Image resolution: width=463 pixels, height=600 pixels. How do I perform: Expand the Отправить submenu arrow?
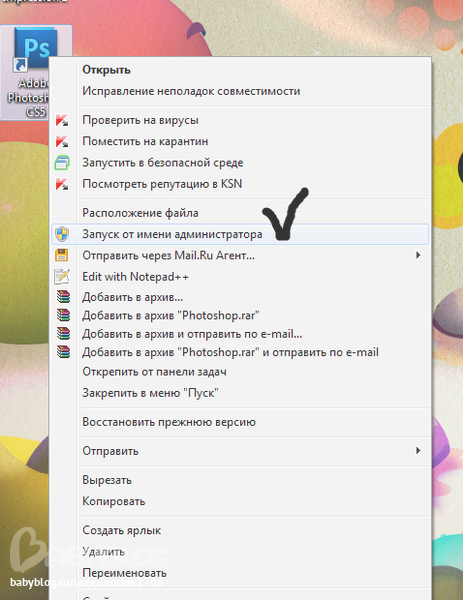coord(418,451)
